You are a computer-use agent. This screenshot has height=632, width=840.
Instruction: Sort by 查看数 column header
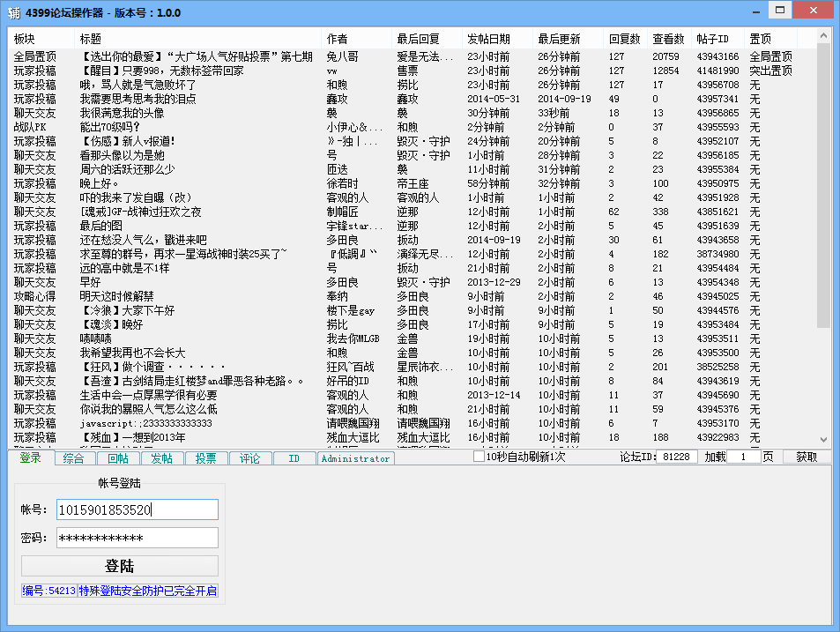click(669, 39)
